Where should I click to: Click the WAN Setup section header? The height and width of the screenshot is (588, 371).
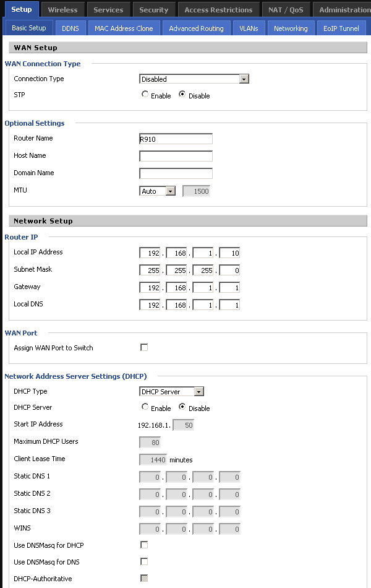tap(188, 48)
